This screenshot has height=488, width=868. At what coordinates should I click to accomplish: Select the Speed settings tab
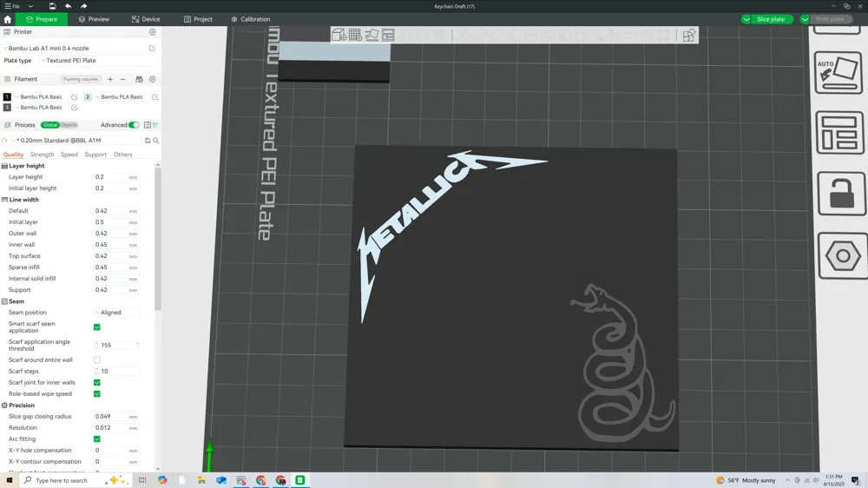pyautogui.click(x=69, y=155)
